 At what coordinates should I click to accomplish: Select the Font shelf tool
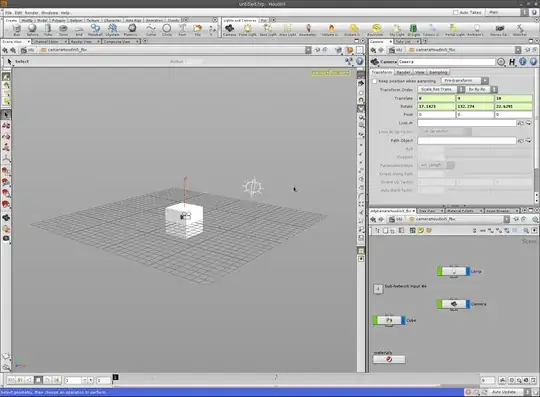[182, 30]
